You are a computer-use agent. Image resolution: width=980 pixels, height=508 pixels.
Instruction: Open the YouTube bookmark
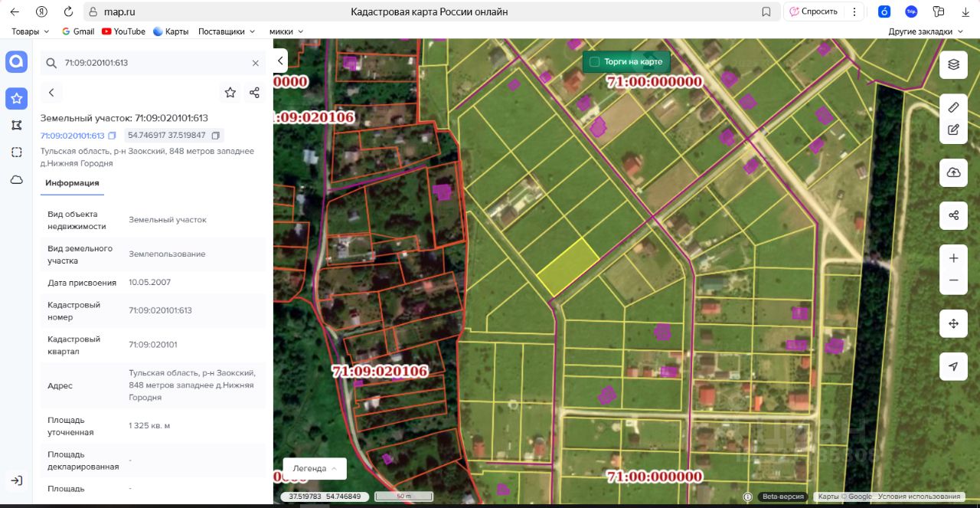point(123,31)
